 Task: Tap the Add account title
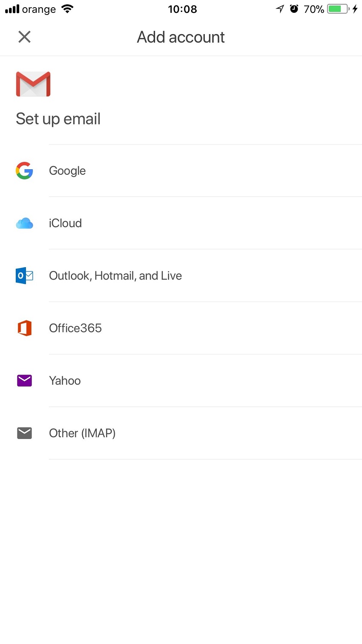click(x=181, y=37)
